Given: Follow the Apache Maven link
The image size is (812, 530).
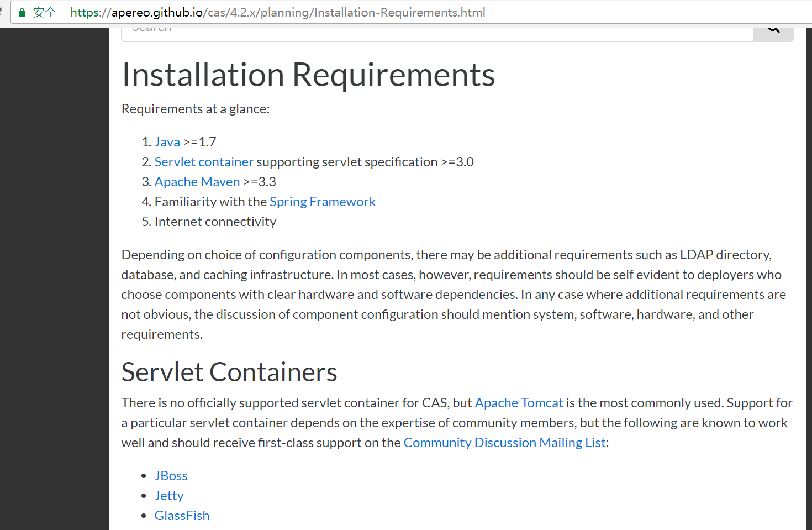Looking at the screenshot, I should click(x=197, y=182).
